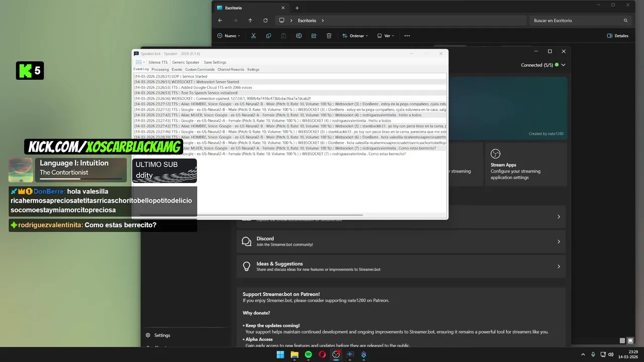Switch to the Event Log tab

pos(141,69)
